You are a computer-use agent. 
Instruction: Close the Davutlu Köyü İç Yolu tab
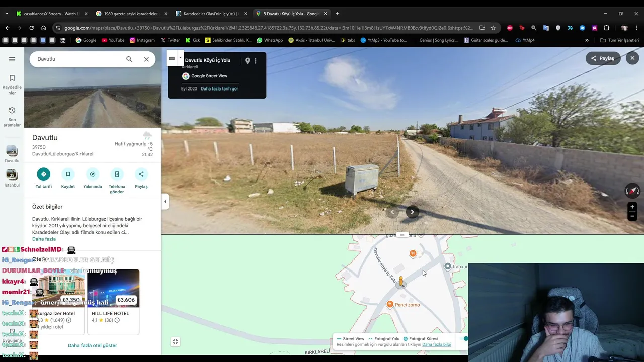click(x=325, y=14)
